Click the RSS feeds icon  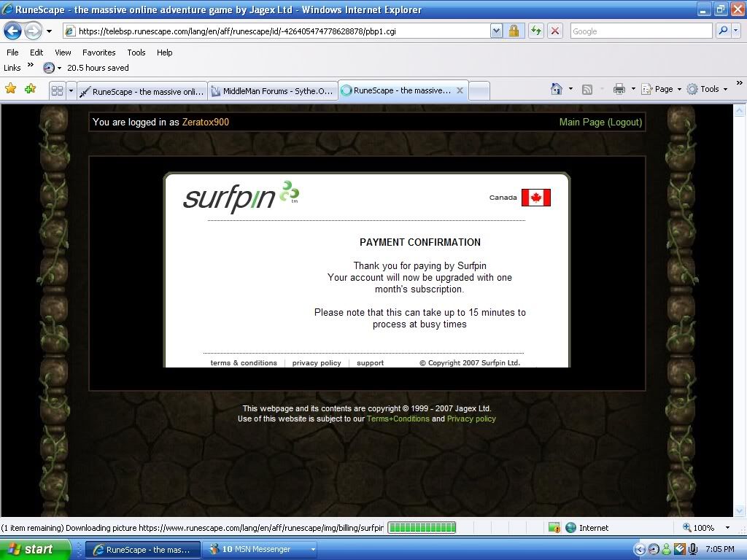pyautogui.click(x=587, y=90)
